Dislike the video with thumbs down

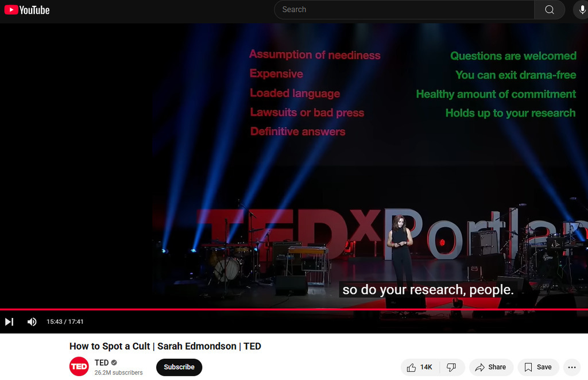coord(452,367)
